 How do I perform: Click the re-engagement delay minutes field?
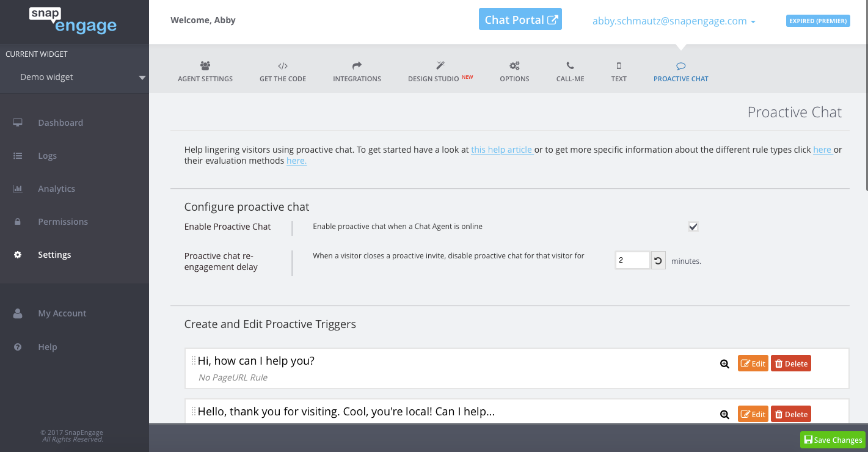click(632, 260)
